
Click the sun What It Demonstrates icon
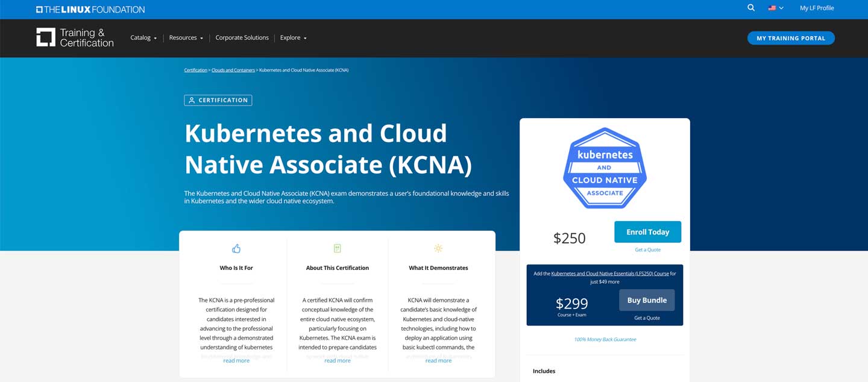[x=438, y=248]
